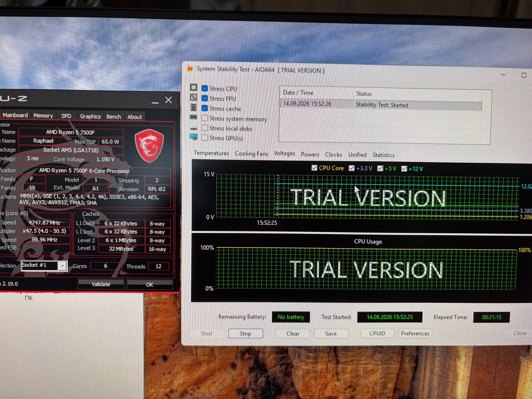532x399 pixels.
Task: Click the MSI dragon shield logo
Action: (x=149, y=146)
